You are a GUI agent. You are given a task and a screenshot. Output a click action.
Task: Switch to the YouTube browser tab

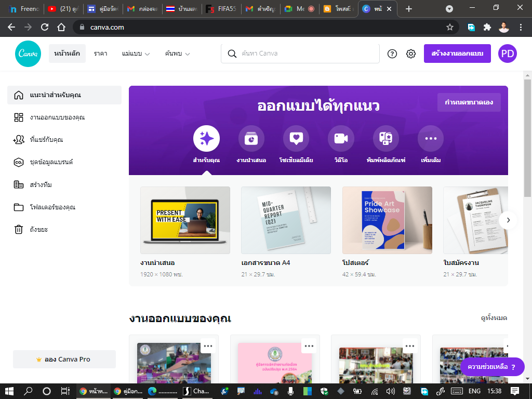click(x=63, y=9)
